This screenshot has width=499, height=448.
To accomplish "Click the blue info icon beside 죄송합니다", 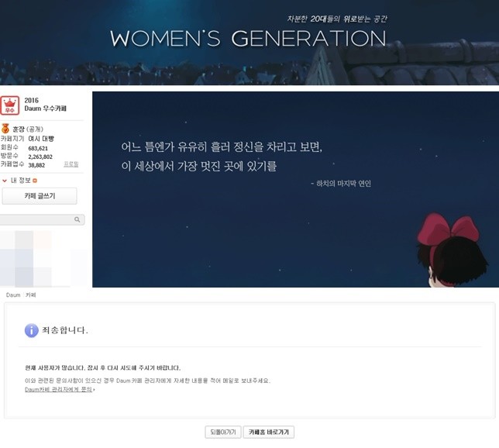I will point(31,330).
